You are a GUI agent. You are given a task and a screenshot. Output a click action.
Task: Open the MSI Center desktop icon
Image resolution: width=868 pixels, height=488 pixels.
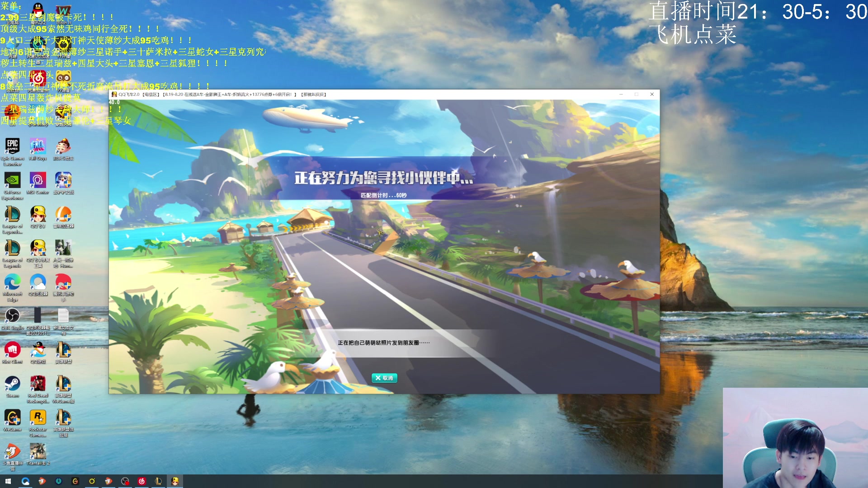point(38,183)
